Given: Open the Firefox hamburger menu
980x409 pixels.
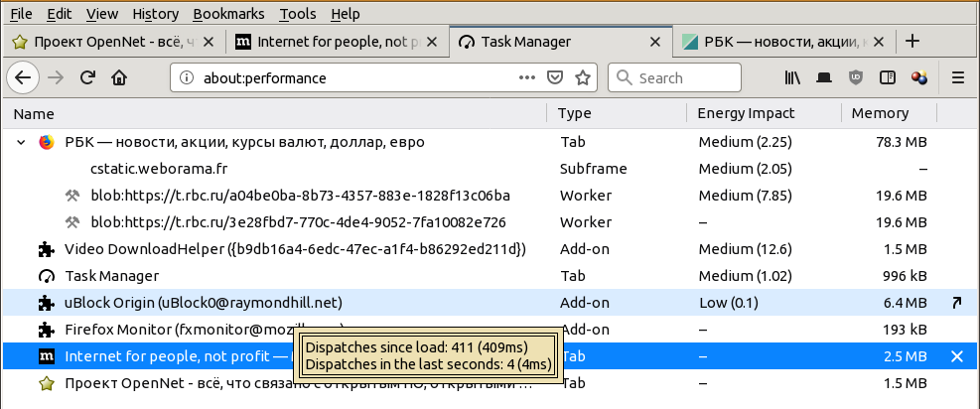Looking at the screenshot, I should [x=958, y=77].
